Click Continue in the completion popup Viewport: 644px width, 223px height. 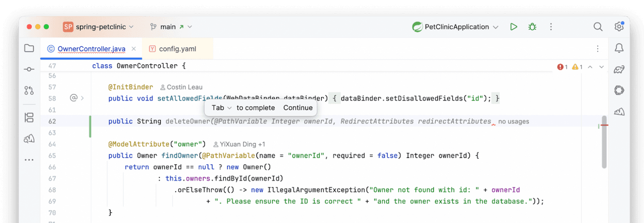click(x=298, y=108)
